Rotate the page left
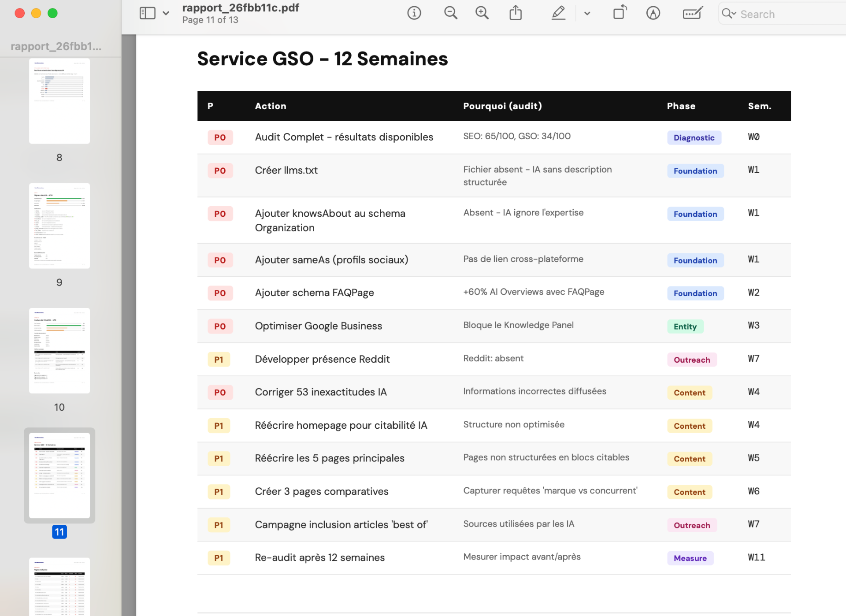This screenshot has height=616, width=846. 620,12
